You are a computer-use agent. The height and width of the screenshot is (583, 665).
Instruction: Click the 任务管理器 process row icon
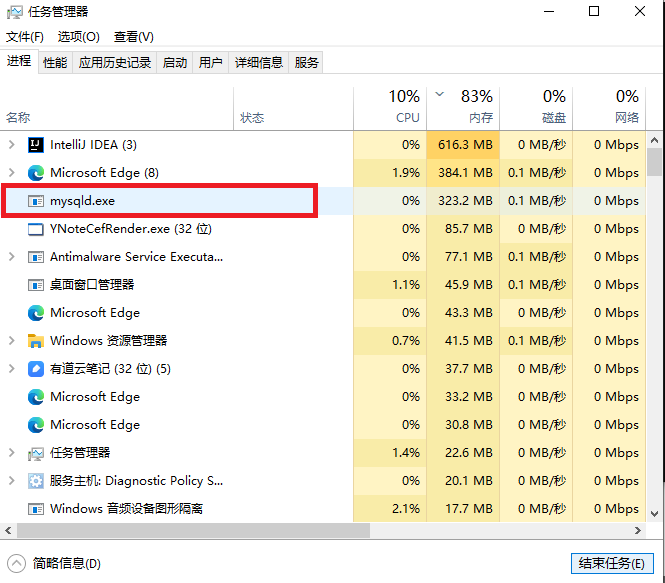point(36,454)
